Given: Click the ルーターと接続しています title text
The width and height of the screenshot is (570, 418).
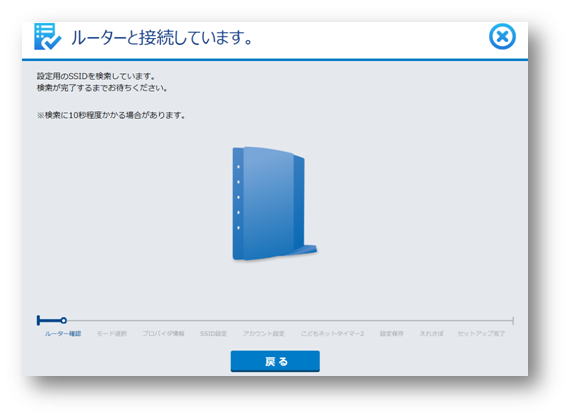Looking at the screenshot, I should point(162,37).
